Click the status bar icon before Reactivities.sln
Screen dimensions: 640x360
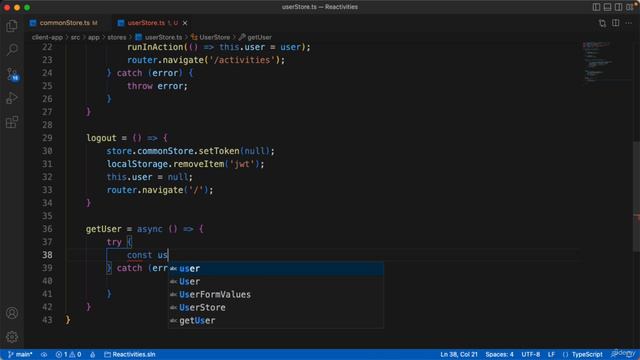(93, 354)
